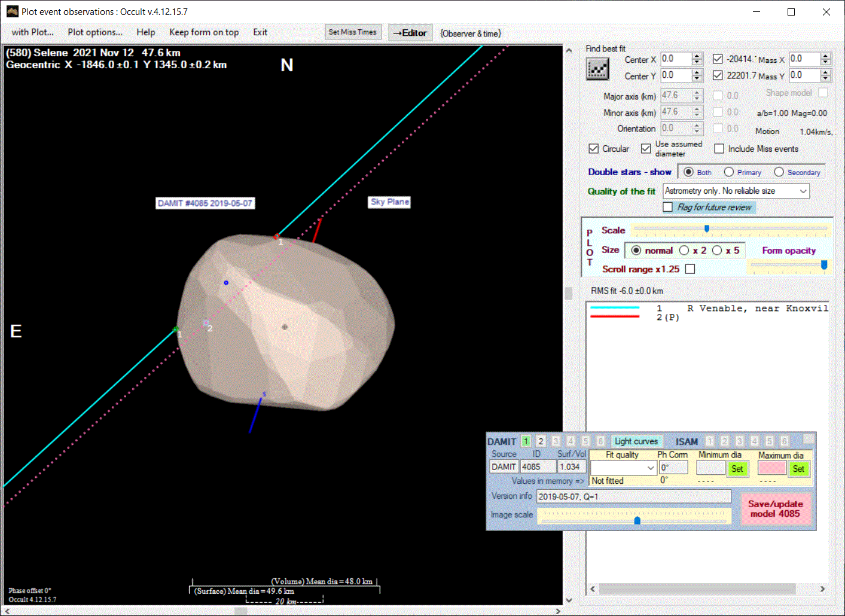
Task: Select DAMIT model number 1
Action: 526,441
